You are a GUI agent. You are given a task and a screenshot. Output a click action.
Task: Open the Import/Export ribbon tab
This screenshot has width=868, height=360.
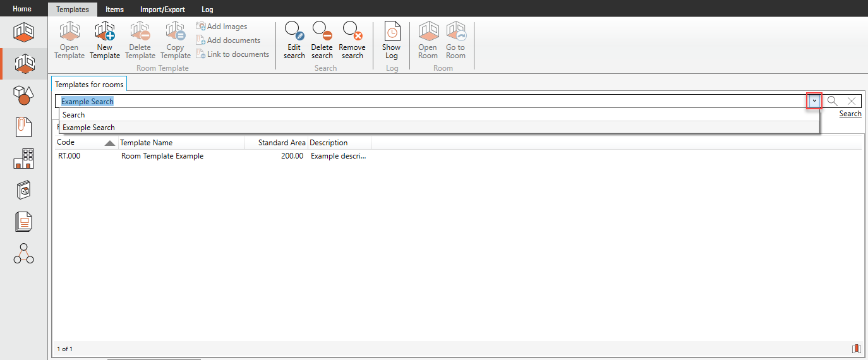[162, 9]
